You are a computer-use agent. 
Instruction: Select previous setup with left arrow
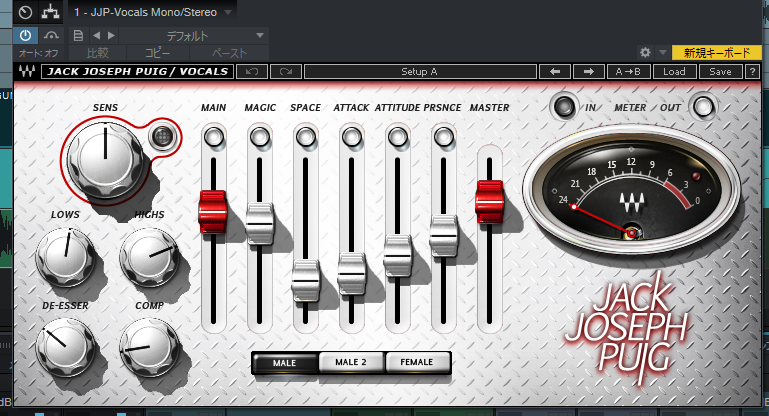pyautogui.click(x=555, y=72)
